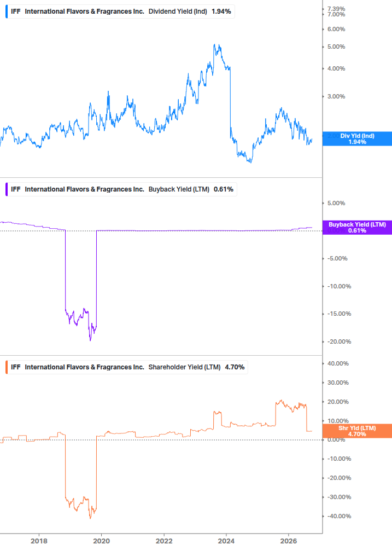This screenshot has width=392, height=550.
Task: Click the -40.00% shareholder yield axis value
Action: (x=339, y=516)
